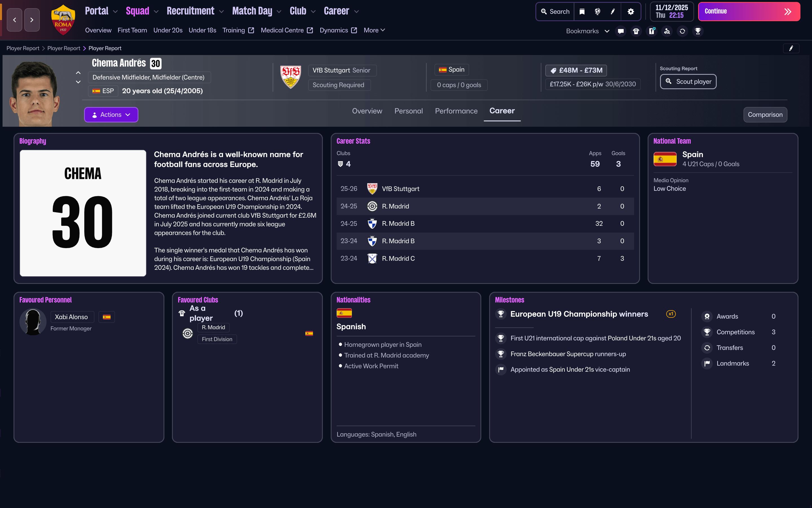
Task: Click the player's face portrait
Action: click(x=35, y=94)
